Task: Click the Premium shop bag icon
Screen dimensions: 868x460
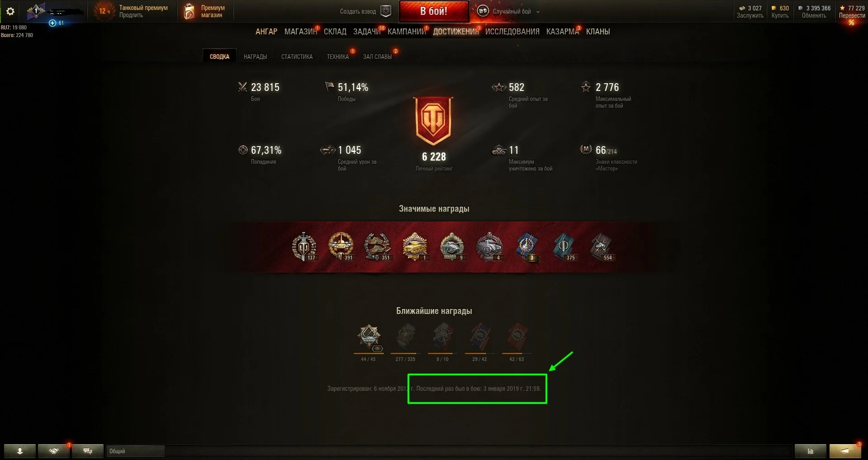Action: 189,11
